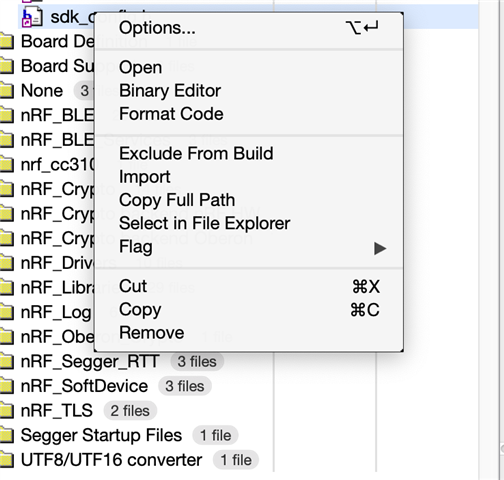The width and height of the screenshot is (504, 480).
Task: Click the Segger Startup Files folder icon
Action: coord(7,436)
